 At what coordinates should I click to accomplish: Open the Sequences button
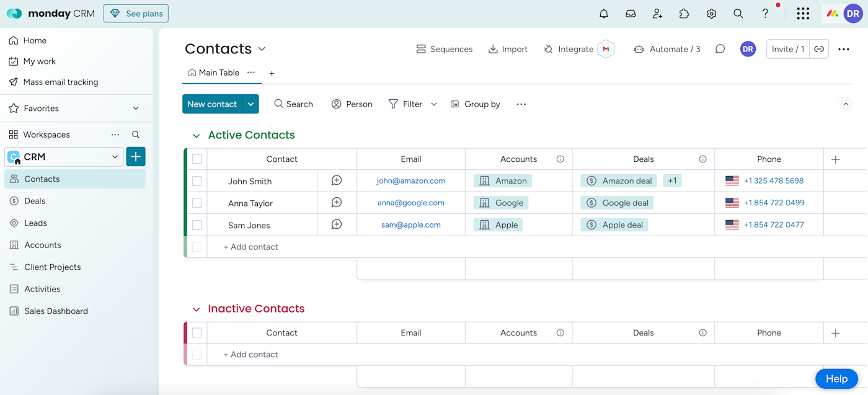[444, 49]
